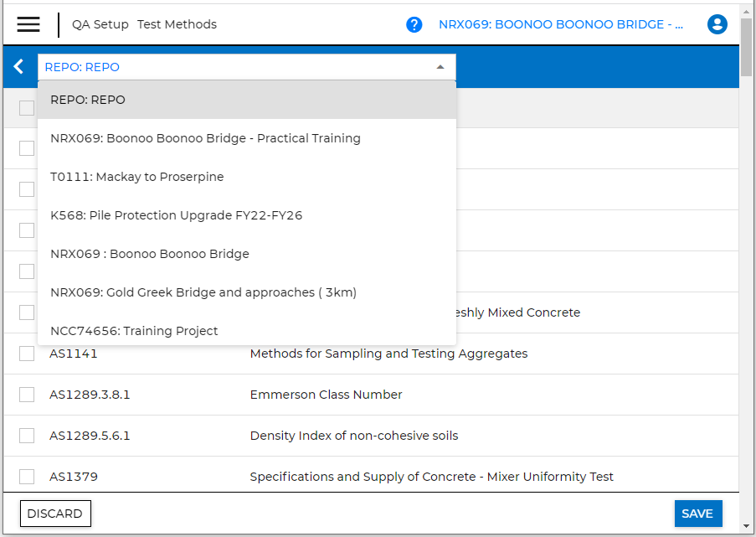Screen dimensions: 756x537
Task: Click the SAVE button
Action: (698, 514)
